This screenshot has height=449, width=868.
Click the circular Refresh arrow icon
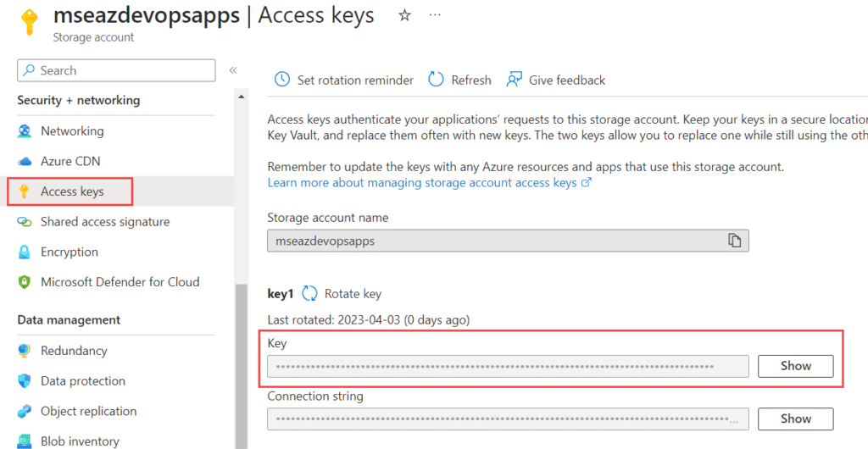click(437, 80)
